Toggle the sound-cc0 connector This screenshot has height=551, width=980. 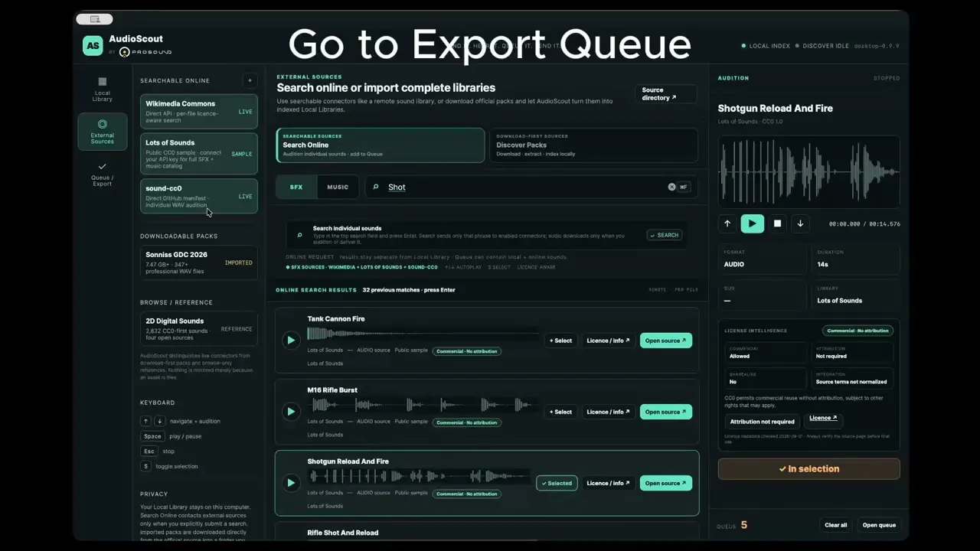point(199,197)
